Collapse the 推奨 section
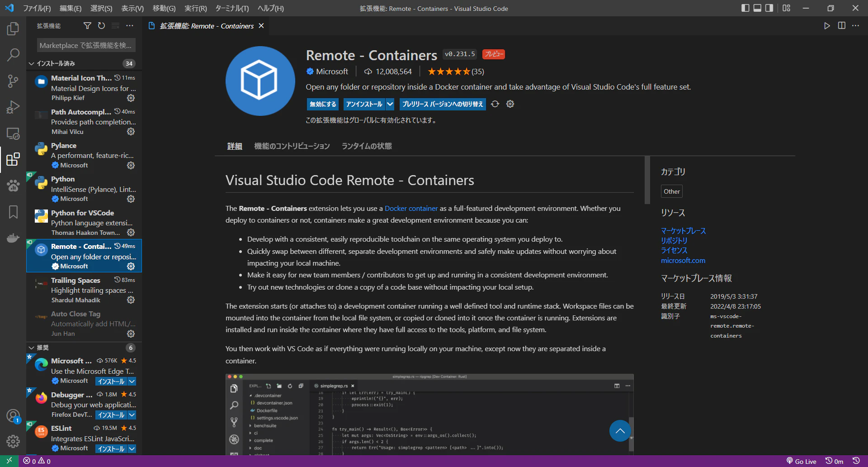Viewport: 868px width, 467px height. coord(84,348)
